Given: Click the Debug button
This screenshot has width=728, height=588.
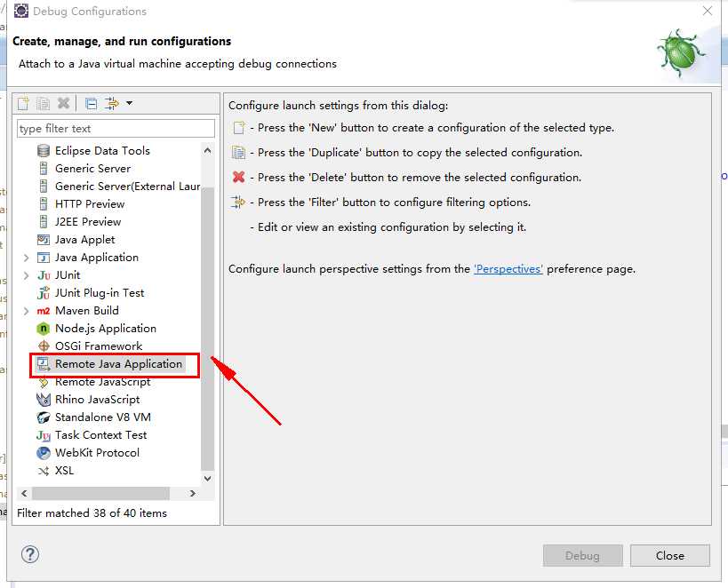Looking at the screenshot, I should pos(583,555).
